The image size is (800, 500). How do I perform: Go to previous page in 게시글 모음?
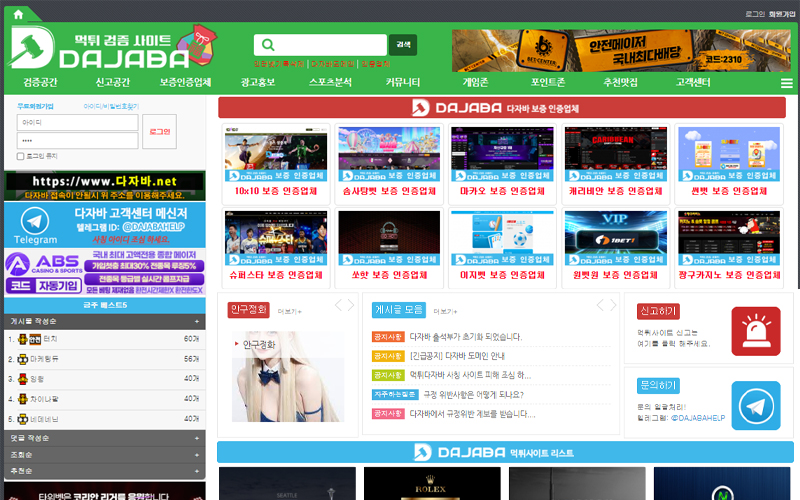[600, 305]
